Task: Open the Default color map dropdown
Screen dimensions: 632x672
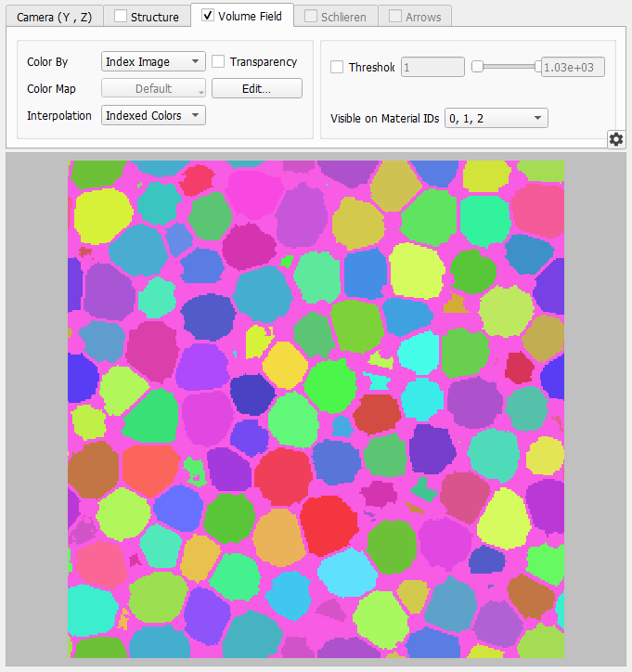Action: click(153, 88)
